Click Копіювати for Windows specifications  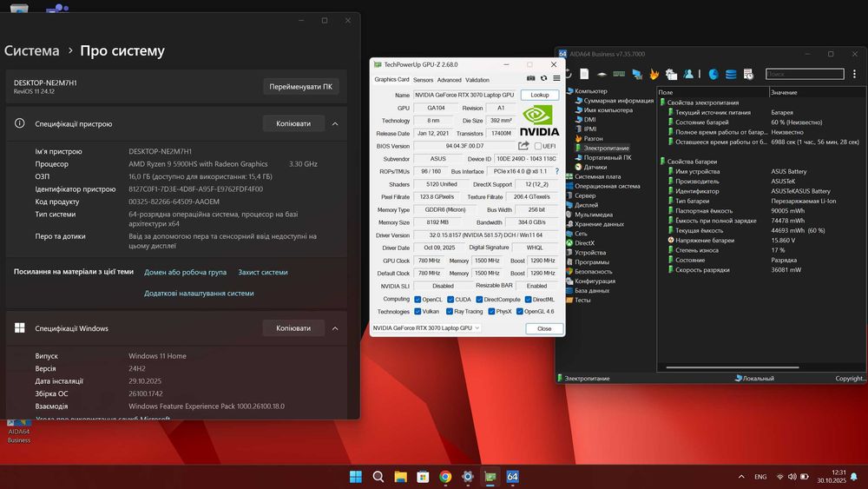coord(293,328)
